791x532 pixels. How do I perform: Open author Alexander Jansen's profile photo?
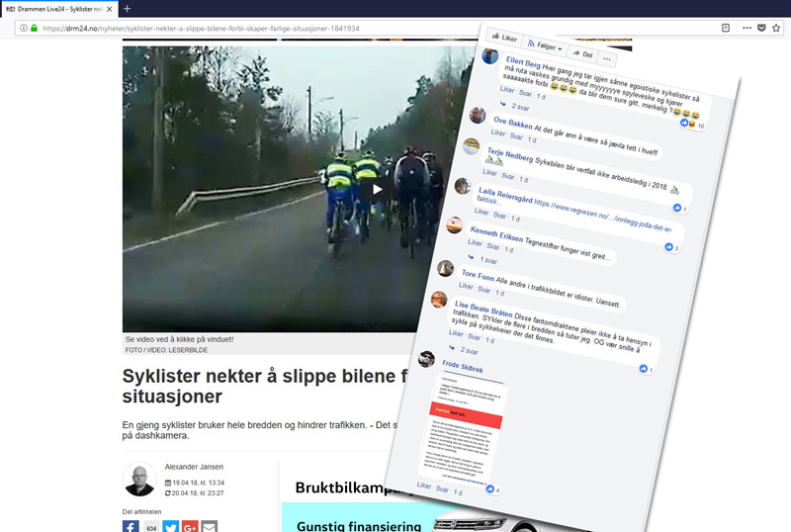pos(139,480)
